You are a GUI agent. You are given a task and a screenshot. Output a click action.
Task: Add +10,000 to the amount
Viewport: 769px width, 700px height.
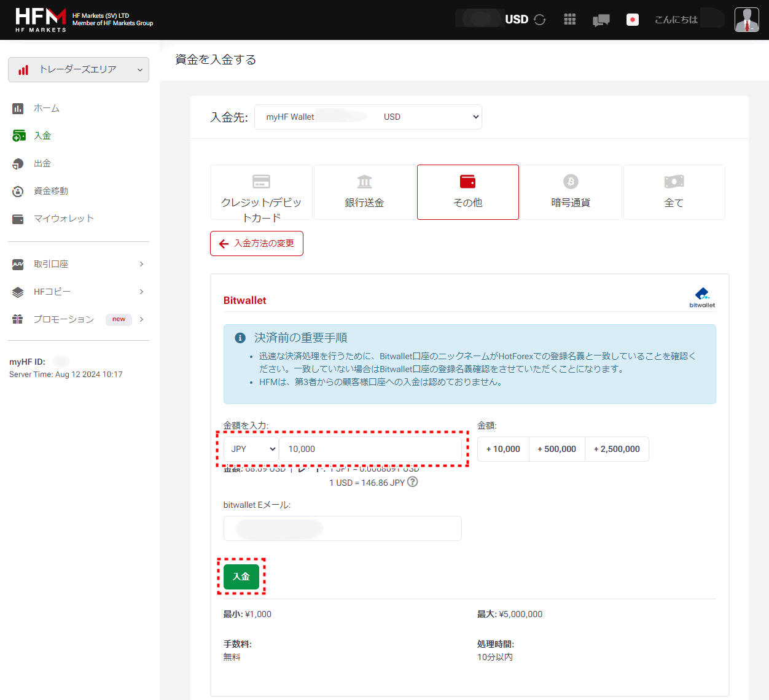coord(503,449)
